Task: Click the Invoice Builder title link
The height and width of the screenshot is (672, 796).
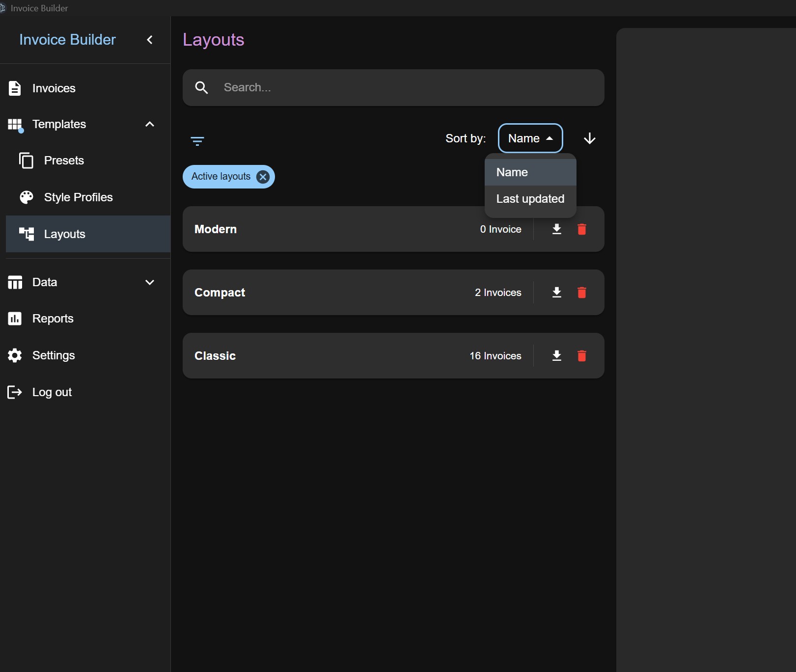Action: 67,40
